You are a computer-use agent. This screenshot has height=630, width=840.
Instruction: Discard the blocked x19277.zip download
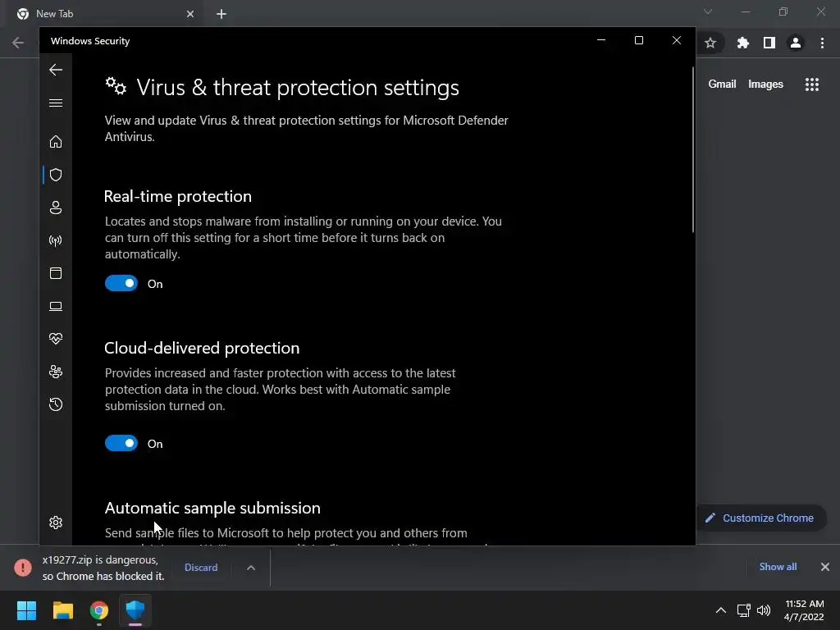click(x=201, y=568)
